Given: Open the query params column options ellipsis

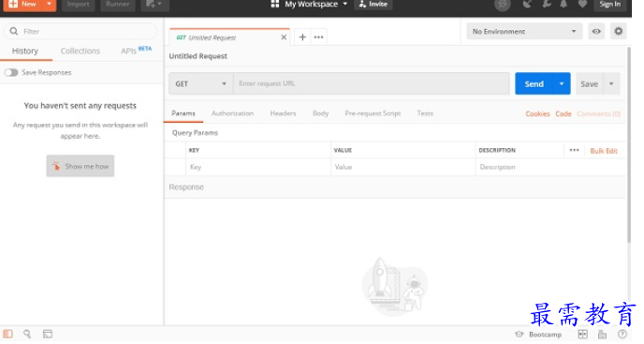Looking at the screenshot, I should (574, 150).
